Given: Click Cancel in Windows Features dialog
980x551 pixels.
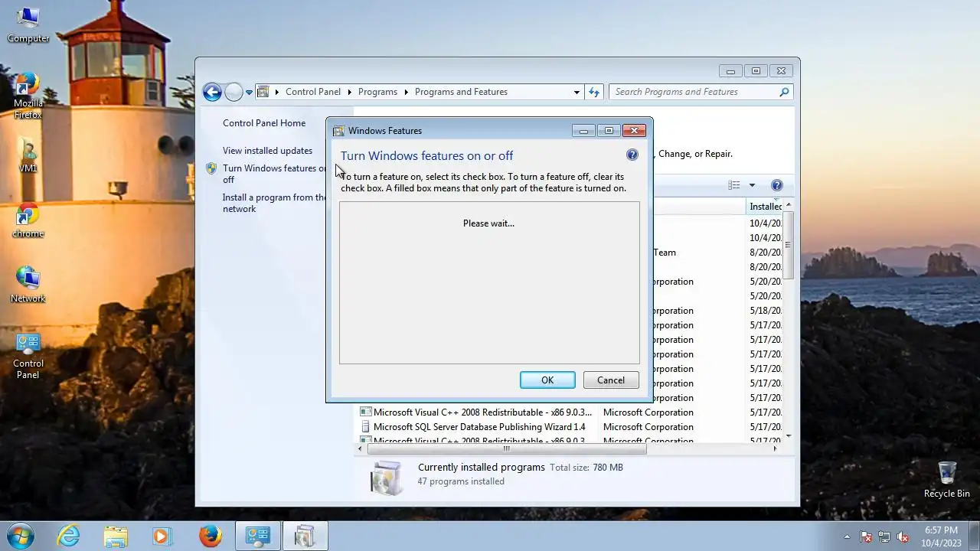Looking at the screenshot, I should [611, 380].
